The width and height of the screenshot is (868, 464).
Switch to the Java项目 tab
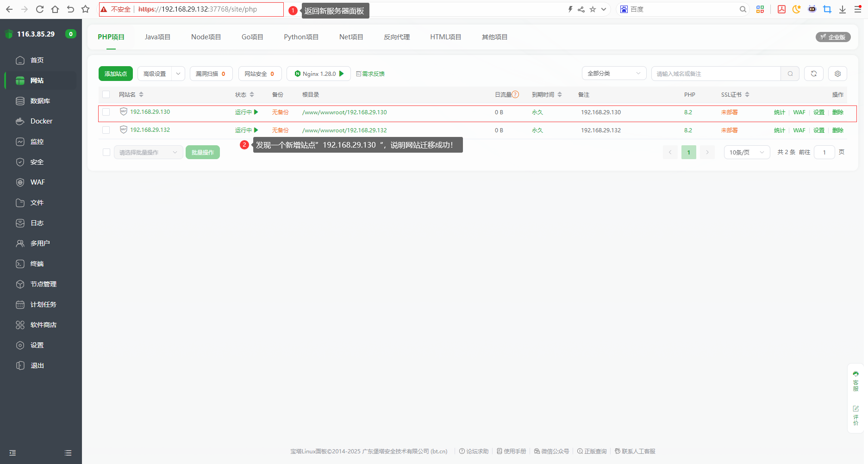[158, 37]
